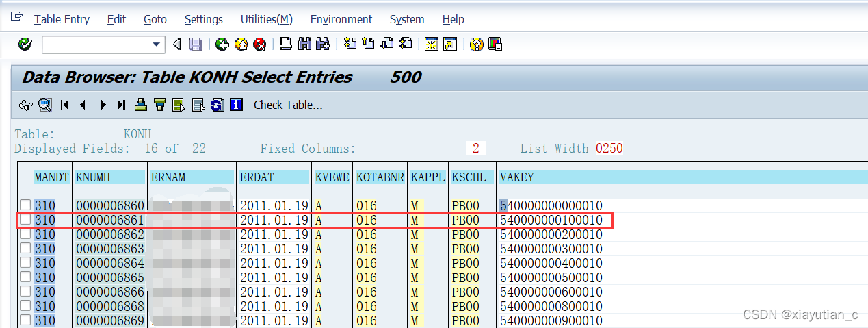Open the System menu
The width and height of the screenshot is (868, 328).
407,19
